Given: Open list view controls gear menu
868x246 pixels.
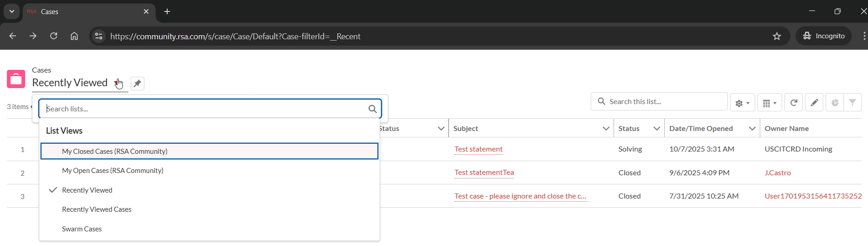Looking at the screenshot, I should 742,103.
